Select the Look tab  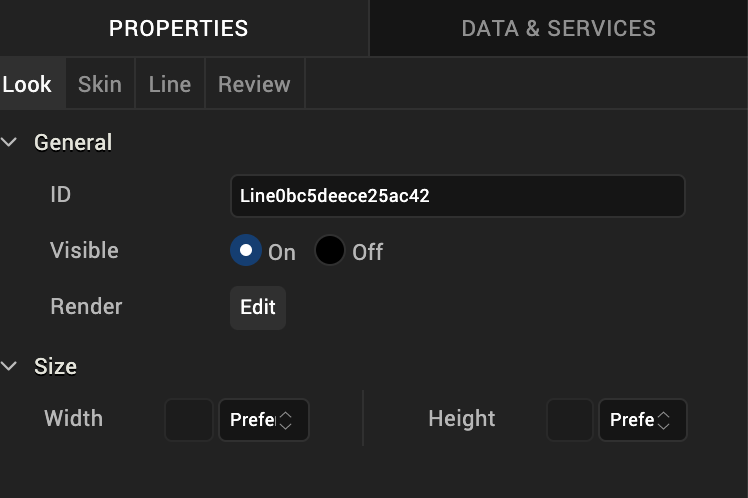27,84
